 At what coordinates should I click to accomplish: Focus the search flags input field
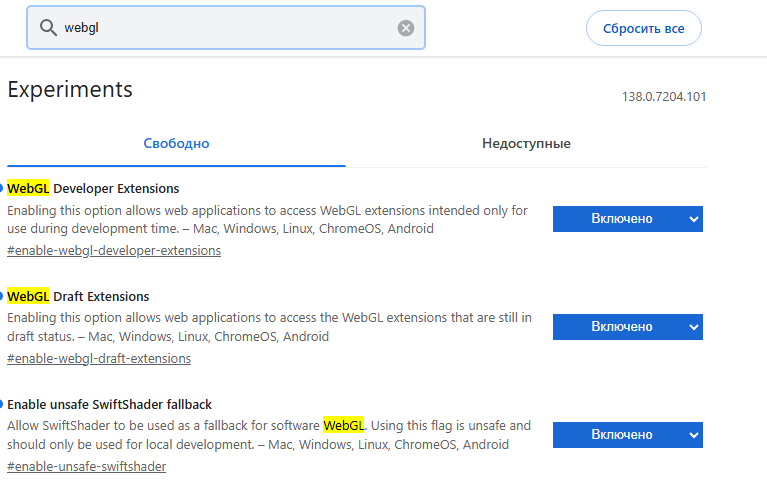pyautogui.click(x=225, y=28)
